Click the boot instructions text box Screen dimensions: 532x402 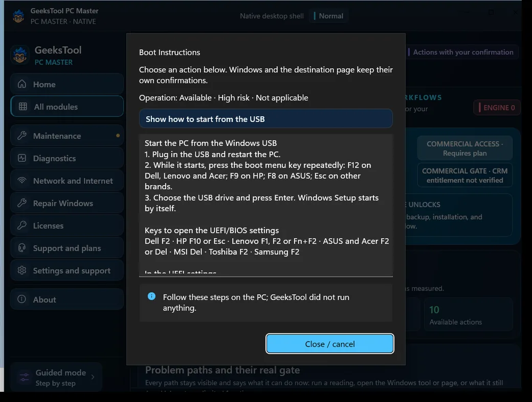265,205
